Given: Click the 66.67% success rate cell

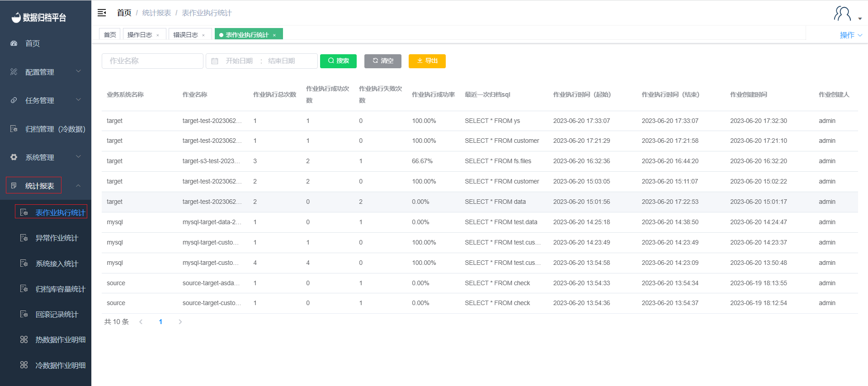Looking at the screenshot, I should coord(422,161).
